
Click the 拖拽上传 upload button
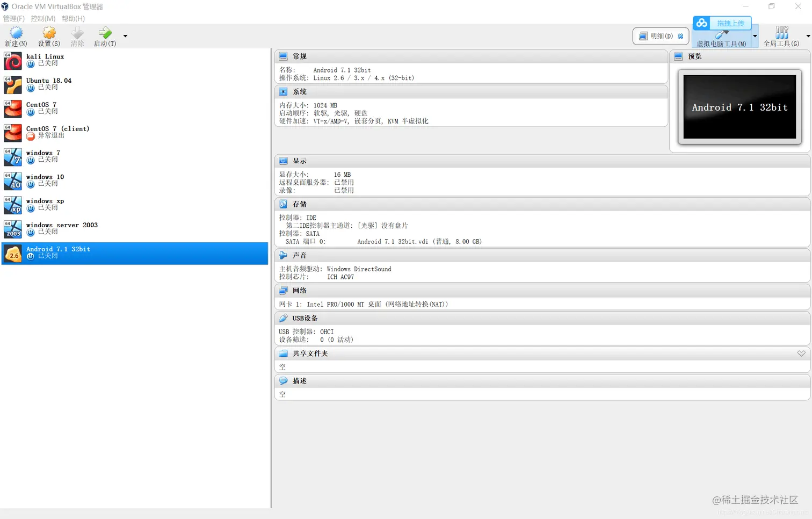730,23
